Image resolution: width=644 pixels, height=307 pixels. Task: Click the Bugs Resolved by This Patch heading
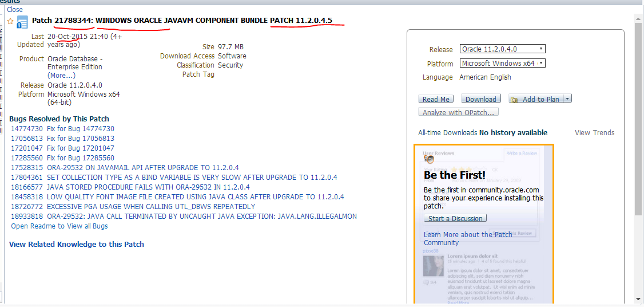point(59,119)
